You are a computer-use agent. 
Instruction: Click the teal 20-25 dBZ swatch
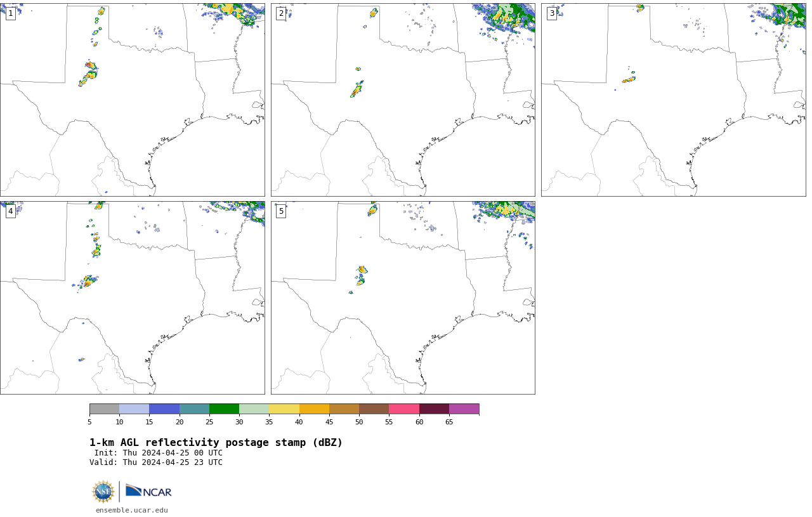(x=194, y=409)
